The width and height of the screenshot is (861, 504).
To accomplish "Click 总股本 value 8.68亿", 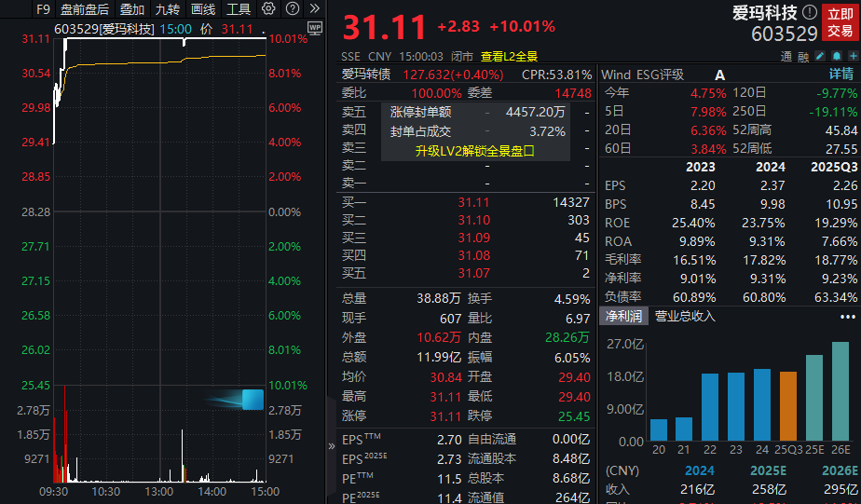I will [x=571, y=479].
